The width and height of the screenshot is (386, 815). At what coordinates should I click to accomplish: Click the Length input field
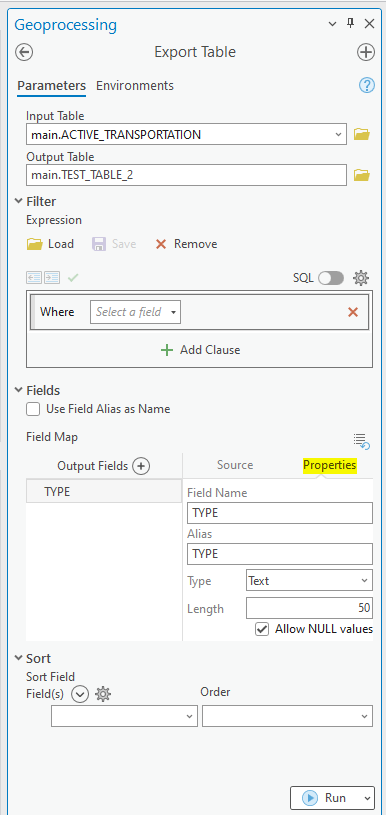[309, 608]
